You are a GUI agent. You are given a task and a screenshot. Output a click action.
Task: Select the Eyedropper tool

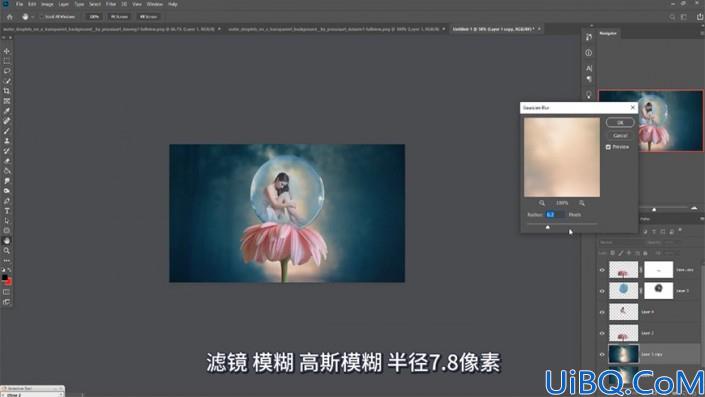(x=7, y=111)
